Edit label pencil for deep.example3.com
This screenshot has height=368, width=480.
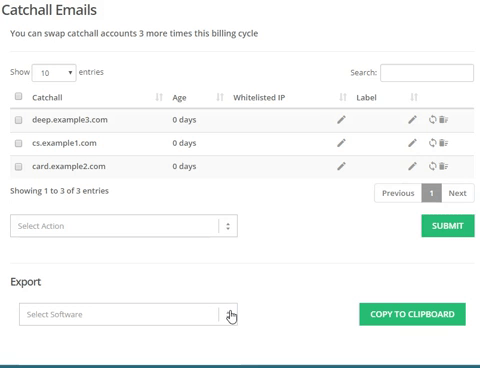pyautogui.click(x=412, y=120)
